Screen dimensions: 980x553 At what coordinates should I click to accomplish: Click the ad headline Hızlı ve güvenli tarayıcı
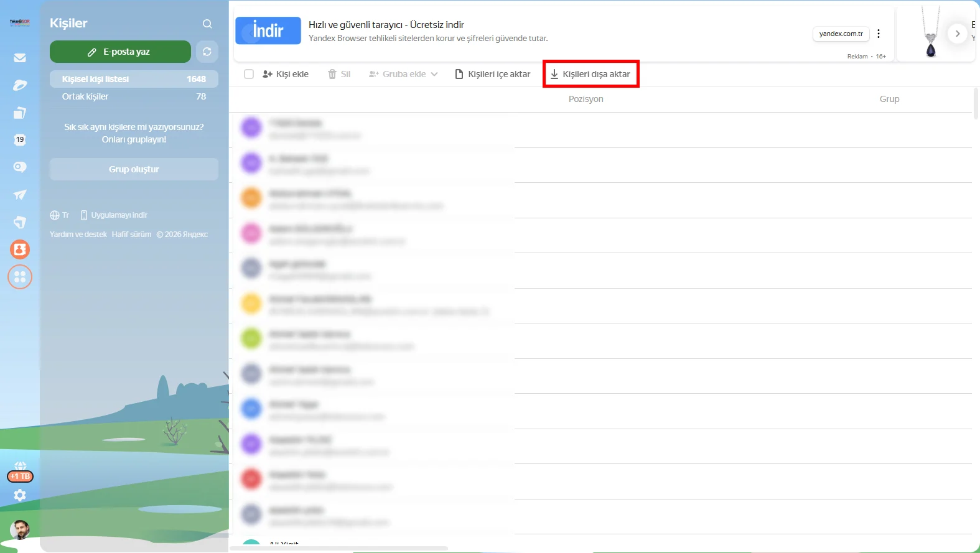pos(386,25)
